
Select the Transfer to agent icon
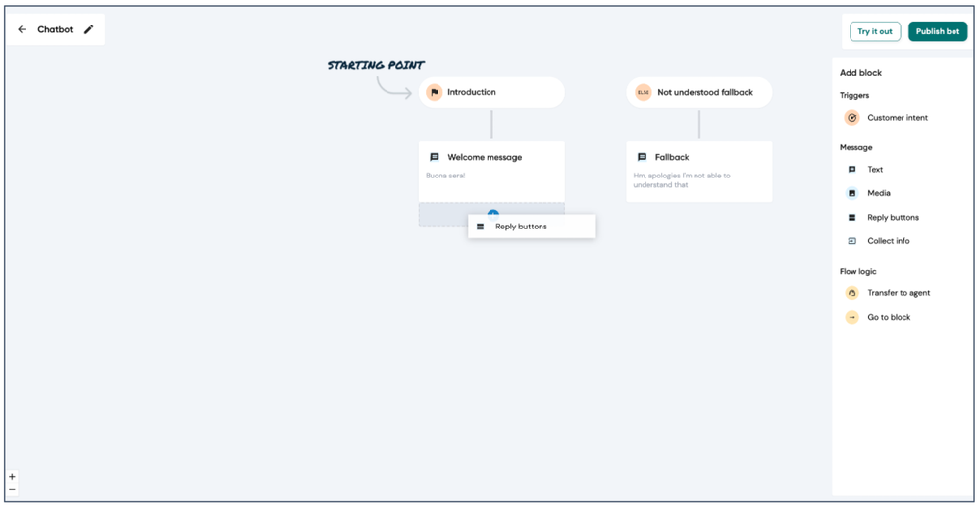click(851, 293)
